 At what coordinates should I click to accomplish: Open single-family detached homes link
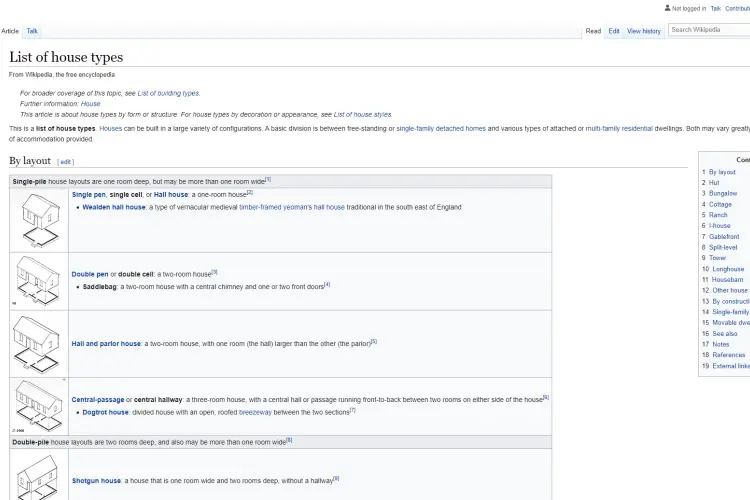441,129
